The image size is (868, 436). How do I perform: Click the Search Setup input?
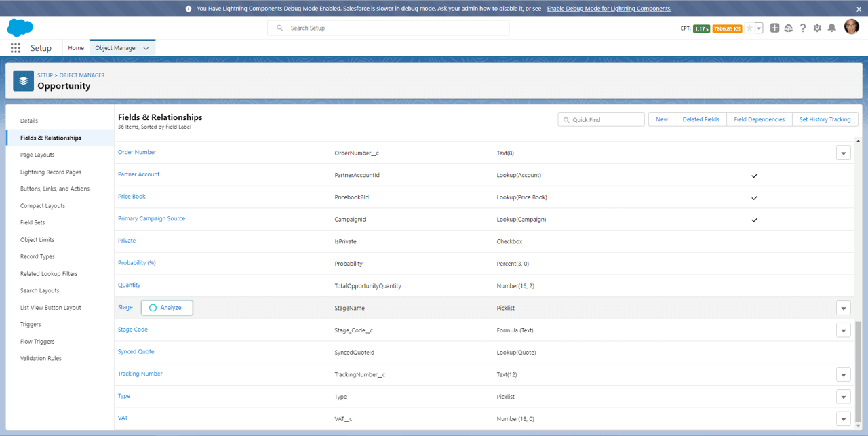click(389, 28)
